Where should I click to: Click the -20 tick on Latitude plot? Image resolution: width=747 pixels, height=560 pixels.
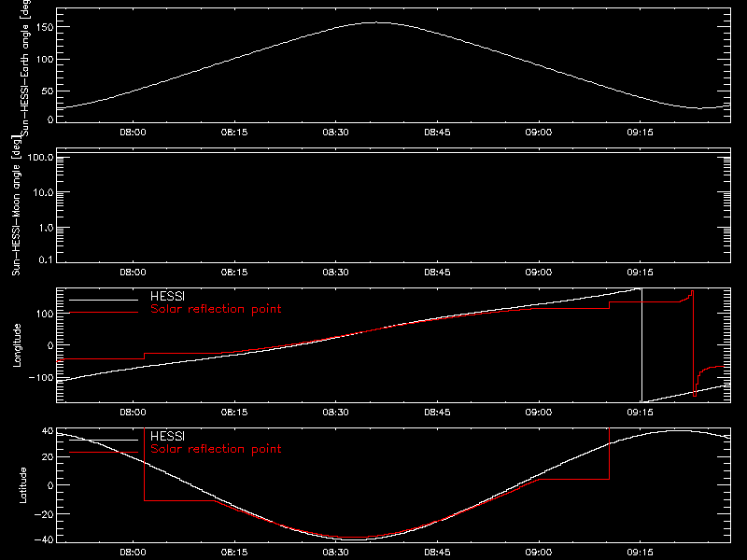[44, 514]
